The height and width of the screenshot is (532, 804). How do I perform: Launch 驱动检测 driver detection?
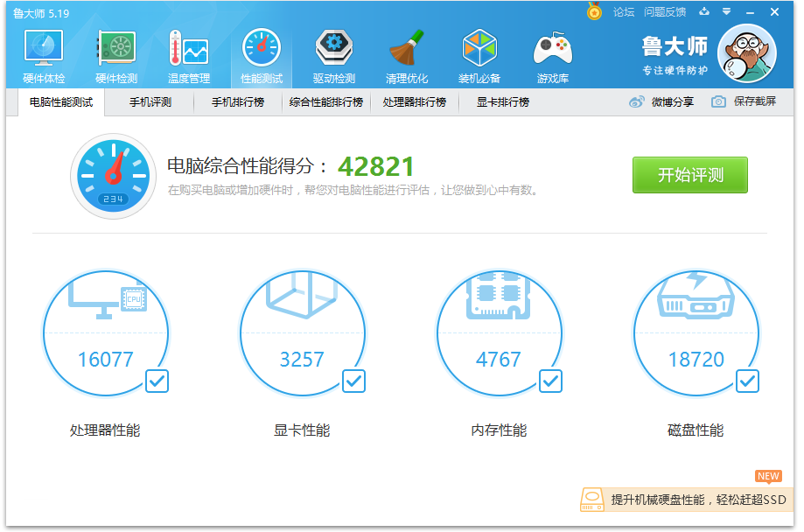(x=333, y=54)
